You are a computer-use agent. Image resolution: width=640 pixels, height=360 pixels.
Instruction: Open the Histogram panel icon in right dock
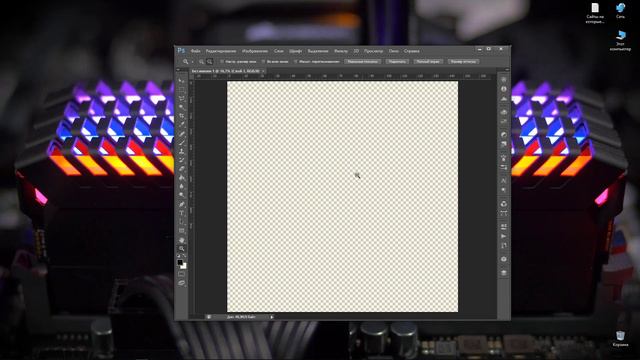[504, 99]
